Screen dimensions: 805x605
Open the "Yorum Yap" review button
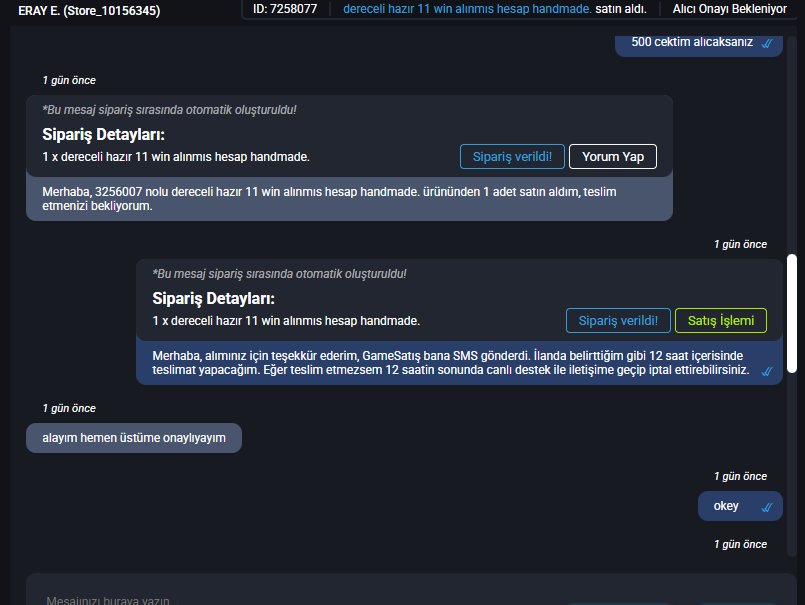coord(612,157)
